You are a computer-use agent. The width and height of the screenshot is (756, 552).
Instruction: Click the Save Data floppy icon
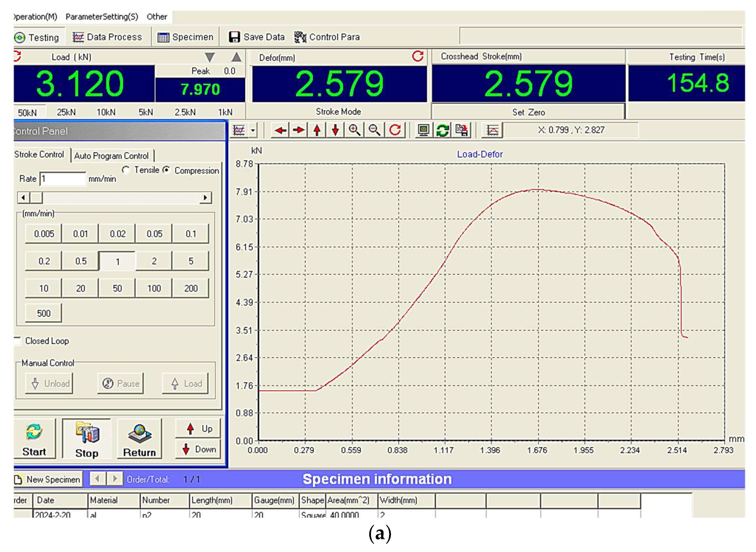click(x=234, y=37)
